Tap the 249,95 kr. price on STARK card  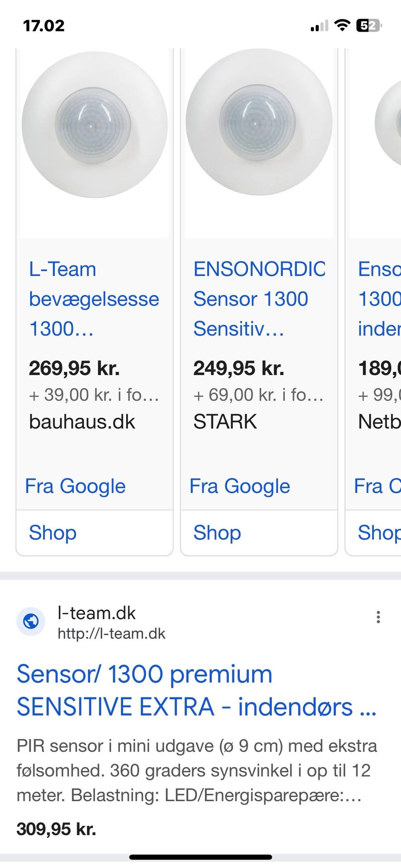(x=239, y=368)
